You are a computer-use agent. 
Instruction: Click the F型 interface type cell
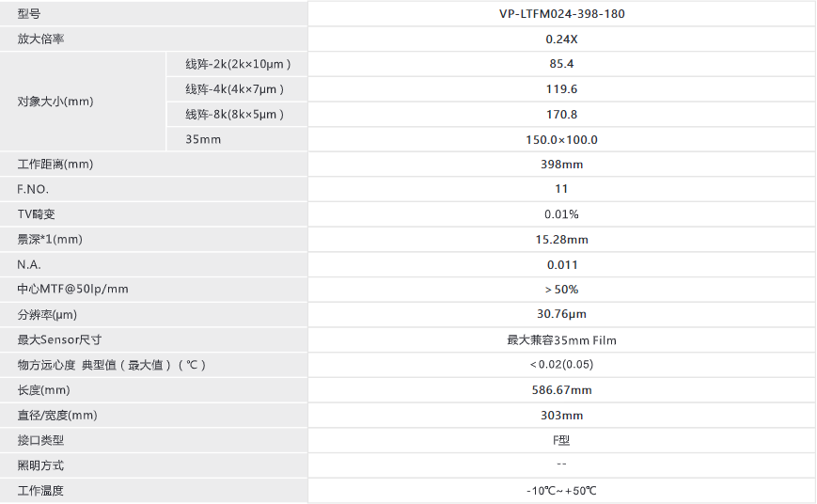pyautogui.click(x=561, y=440)
